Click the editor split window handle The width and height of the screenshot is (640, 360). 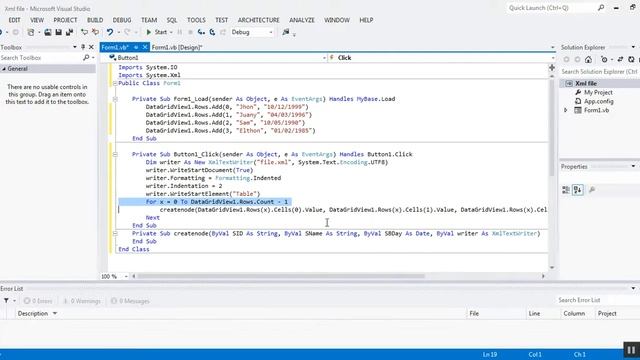[x=552, y=68]
